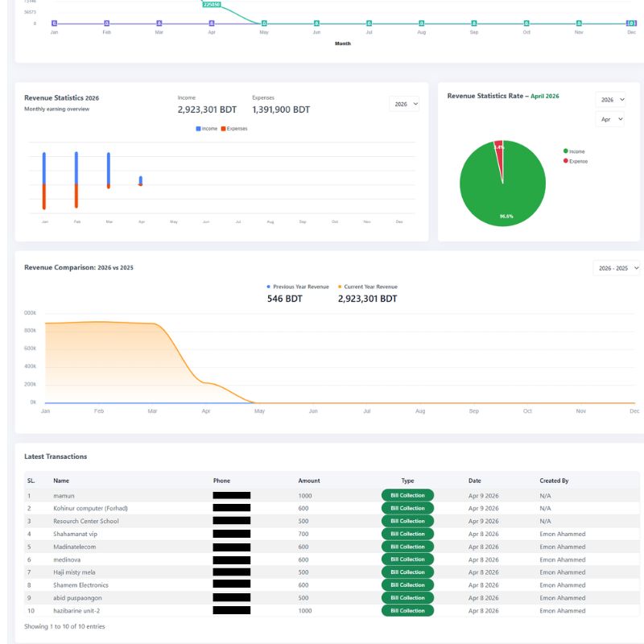Select the Shamem Electronics transaction row
The height and width of the screenshot is (644, 644).
click(80, 585)
